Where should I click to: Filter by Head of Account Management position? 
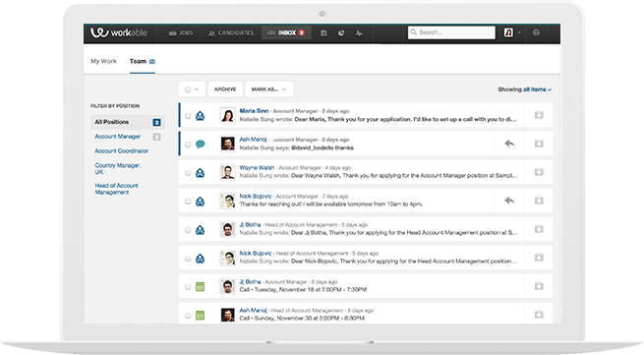point(116,189)
